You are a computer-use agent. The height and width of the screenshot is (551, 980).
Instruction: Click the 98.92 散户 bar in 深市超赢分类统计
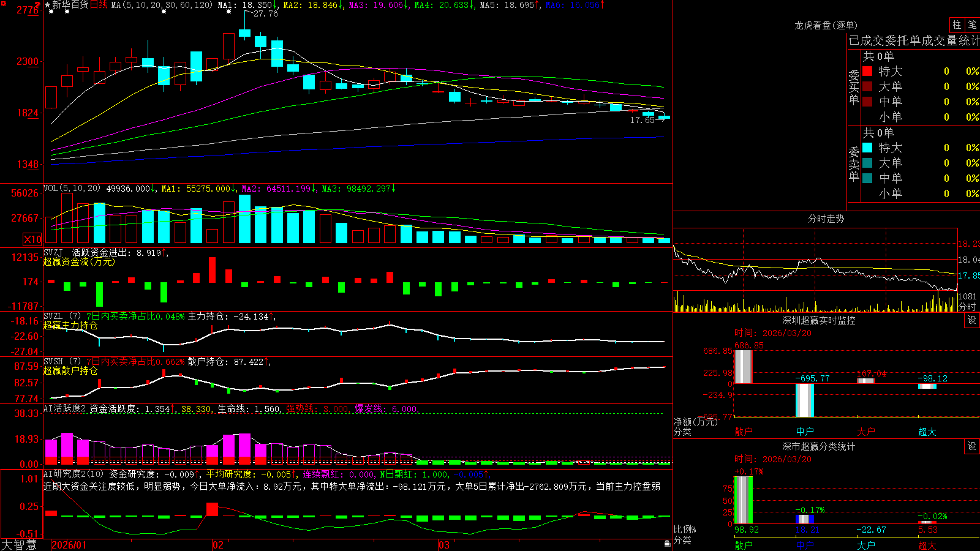point(744,500)
